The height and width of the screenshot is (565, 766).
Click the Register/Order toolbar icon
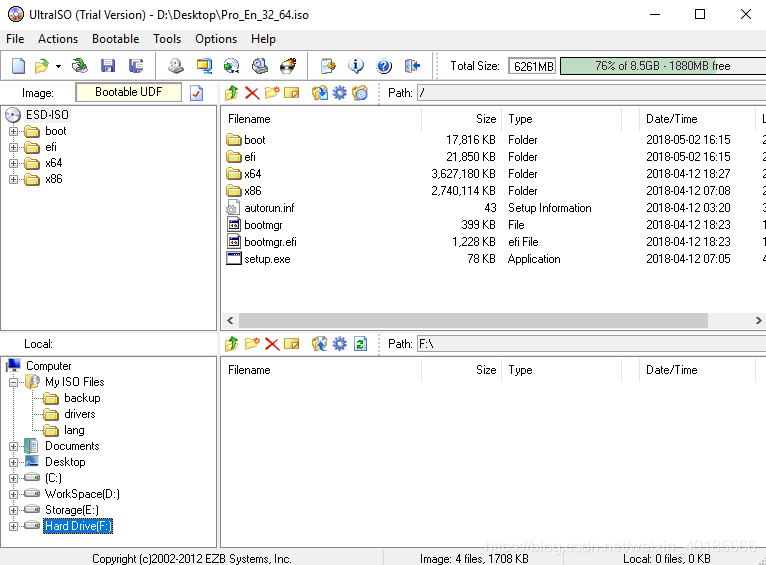(x=328, y=65)
